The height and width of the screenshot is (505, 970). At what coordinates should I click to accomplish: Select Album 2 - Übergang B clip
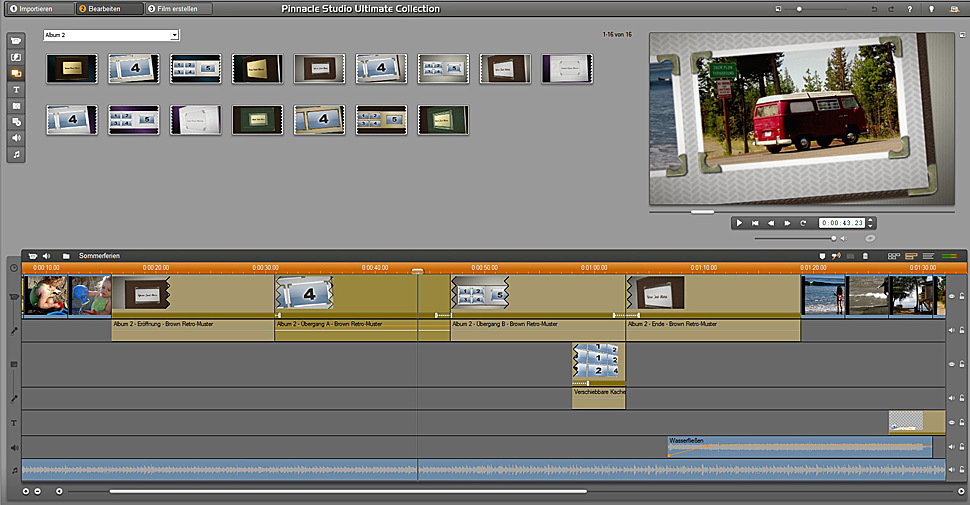[538, 308]
